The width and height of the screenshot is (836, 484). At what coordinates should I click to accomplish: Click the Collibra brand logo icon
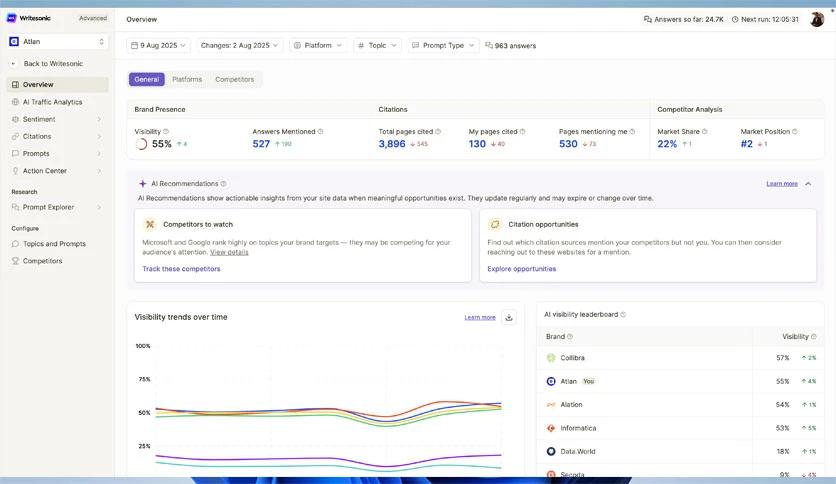[551, 357]
